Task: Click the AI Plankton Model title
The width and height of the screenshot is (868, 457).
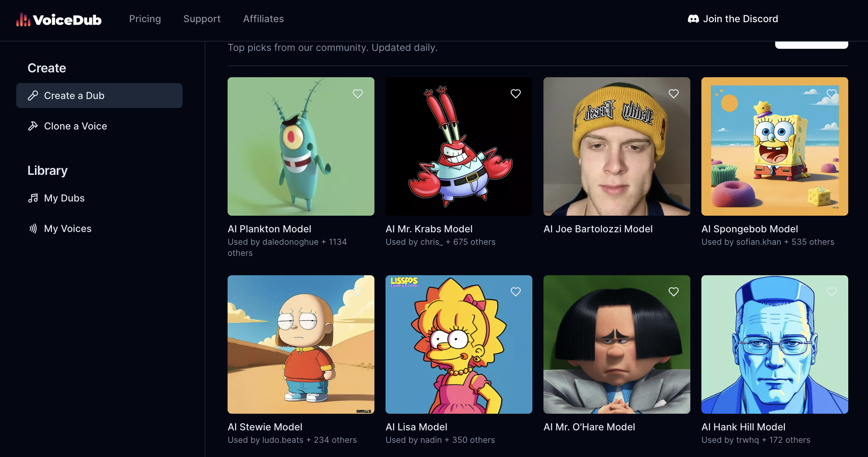Action: pos(269,229)
